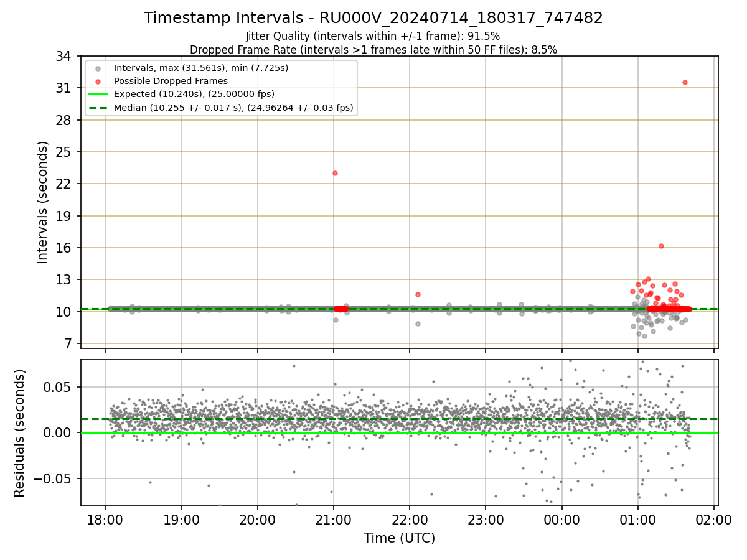The width and height of the screenshot is (747, 560).
Task: Click the '23:00' x-axis tick label
Action: click(x=486, y=520)
